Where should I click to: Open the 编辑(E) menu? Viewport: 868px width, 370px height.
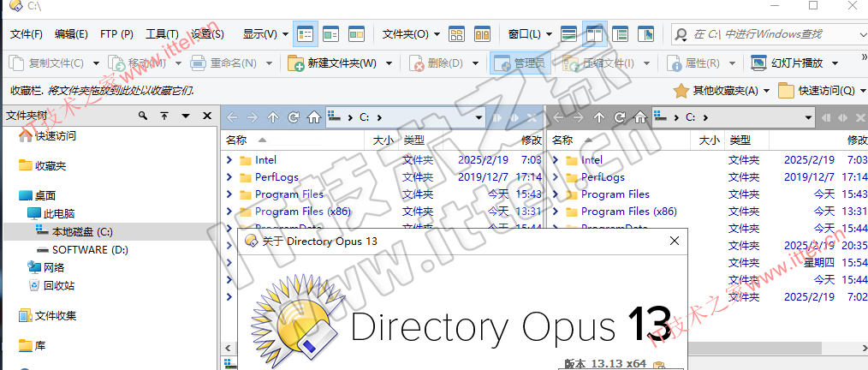tap(71, 34)
